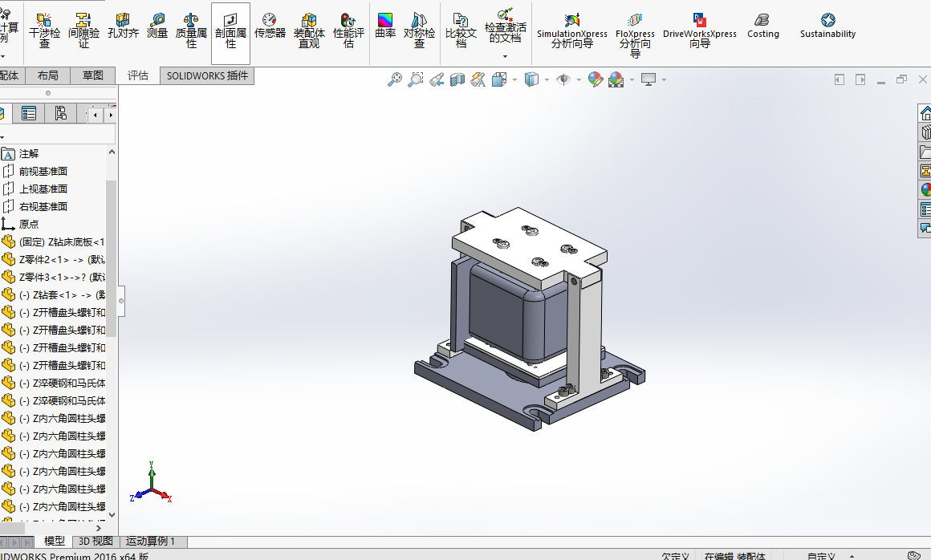
Task: Open the SOLIDWORKS 插件 tab
Action: coord(207,76)
